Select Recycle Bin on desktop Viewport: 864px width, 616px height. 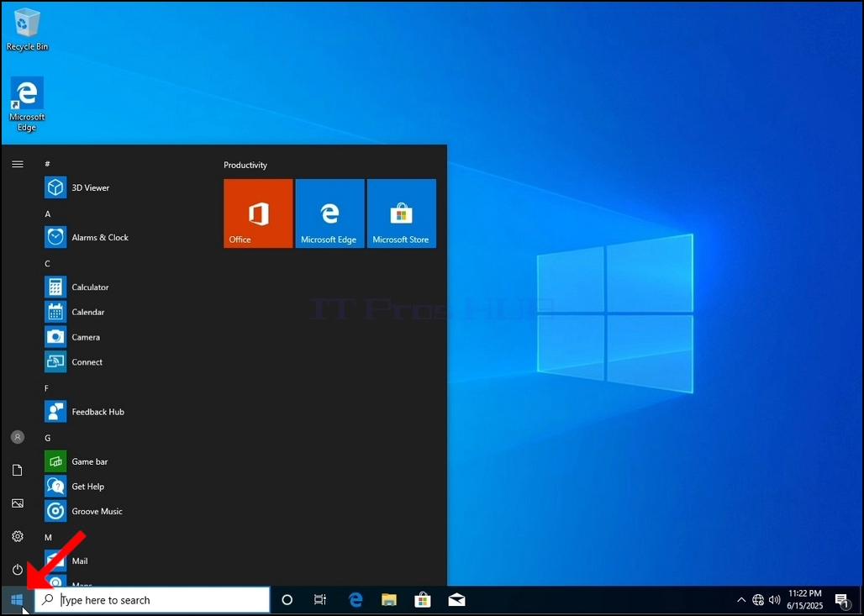tap(27, 29)
